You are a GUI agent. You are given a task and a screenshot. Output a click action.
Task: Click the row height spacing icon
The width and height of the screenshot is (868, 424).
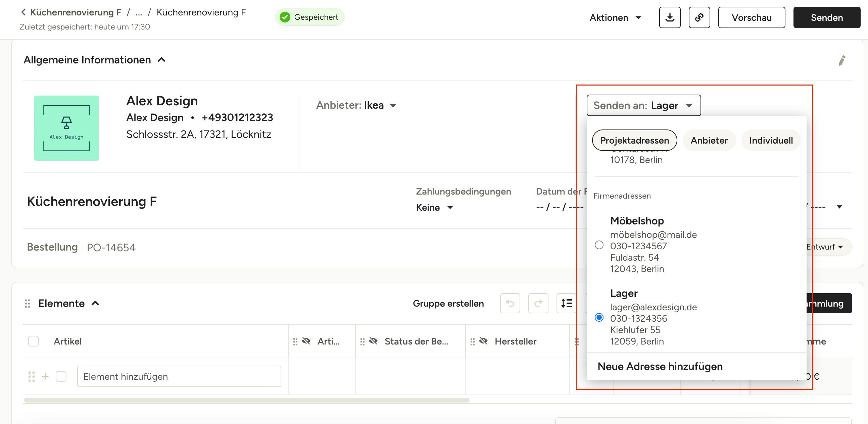pos(567,304)
